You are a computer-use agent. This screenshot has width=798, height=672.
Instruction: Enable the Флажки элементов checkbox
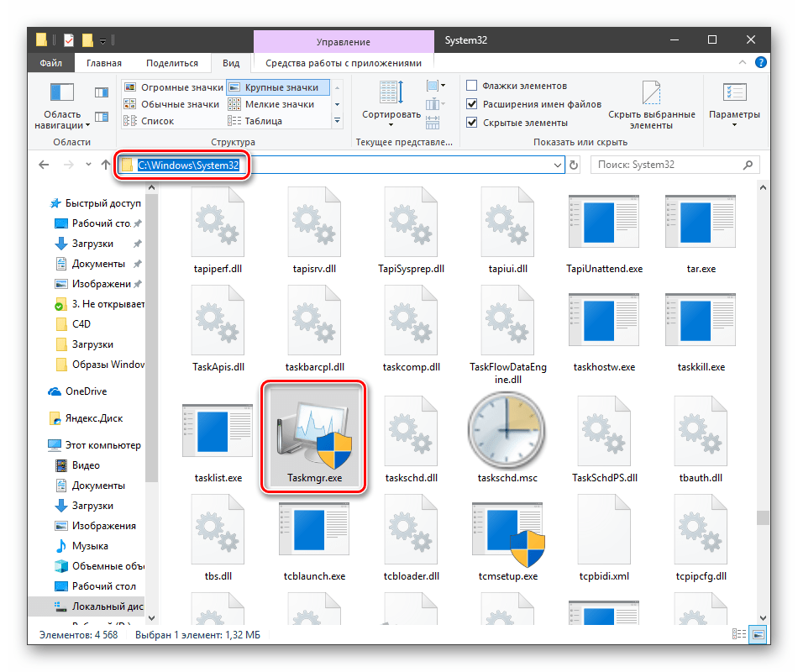coord(472,86)
